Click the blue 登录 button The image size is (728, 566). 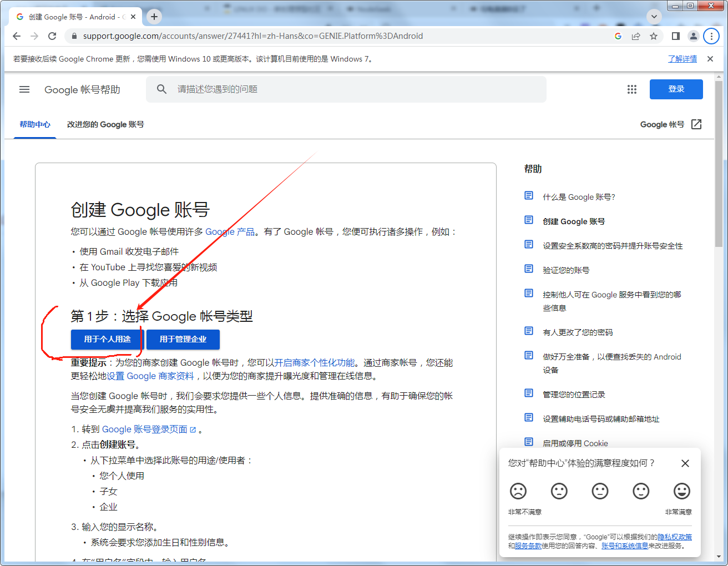coord(676,89)
